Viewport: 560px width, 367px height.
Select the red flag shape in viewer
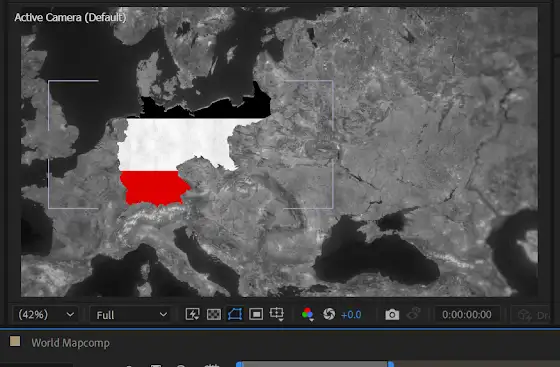[x=154, y=188]
